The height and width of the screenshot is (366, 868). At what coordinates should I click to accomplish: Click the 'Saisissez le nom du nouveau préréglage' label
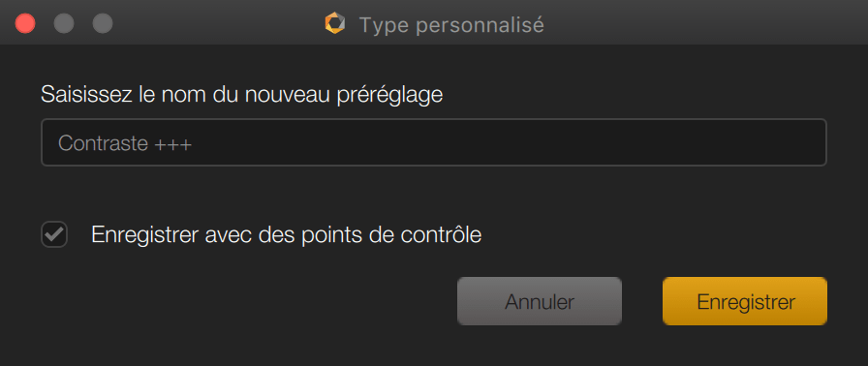point(242,95)
